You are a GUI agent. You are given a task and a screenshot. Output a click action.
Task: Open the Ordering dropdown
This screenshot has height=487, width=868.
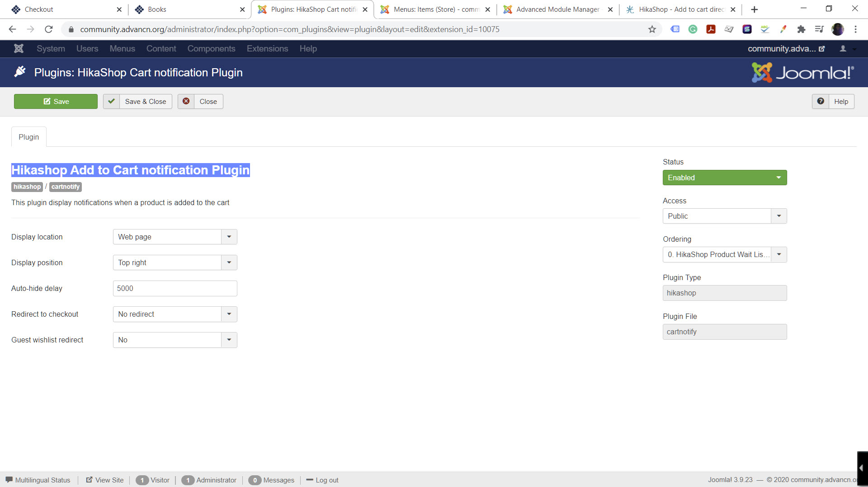[725, 254]
